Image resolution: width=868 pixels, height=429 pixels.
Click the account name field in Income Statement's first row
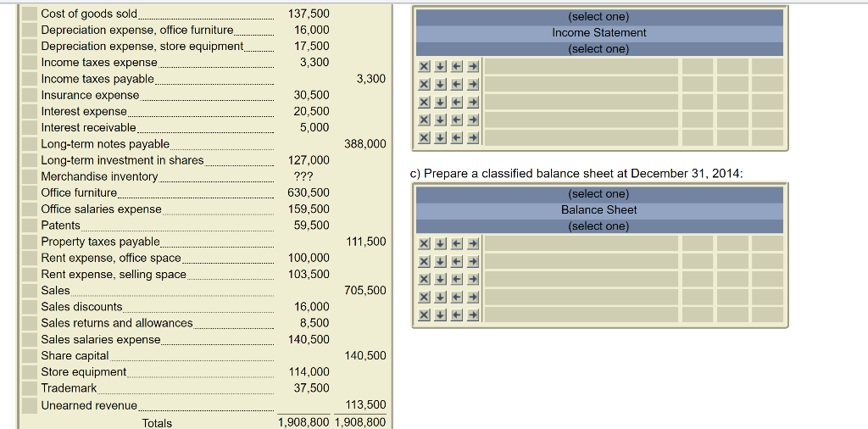coord(581,66)
